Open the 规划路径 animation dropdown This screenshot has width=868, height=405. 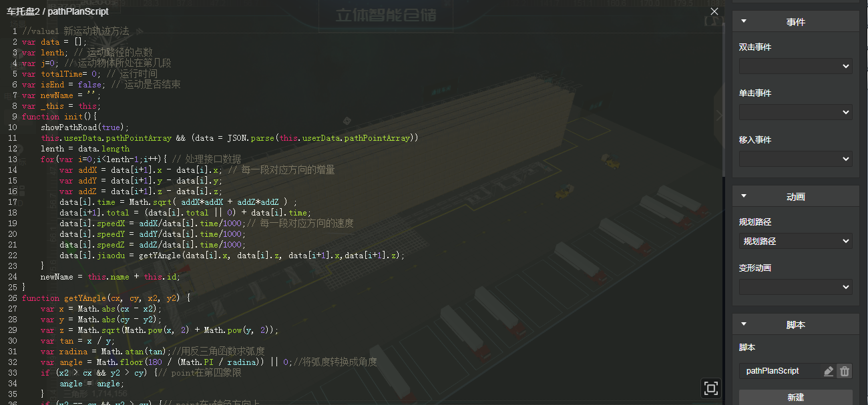tap(795, 241)
